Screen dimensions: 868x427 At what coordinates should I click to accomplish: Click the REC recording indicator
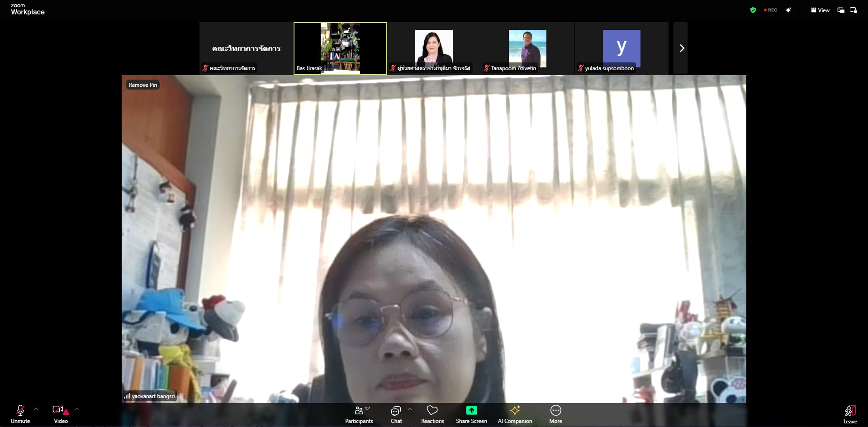[771, 10]
